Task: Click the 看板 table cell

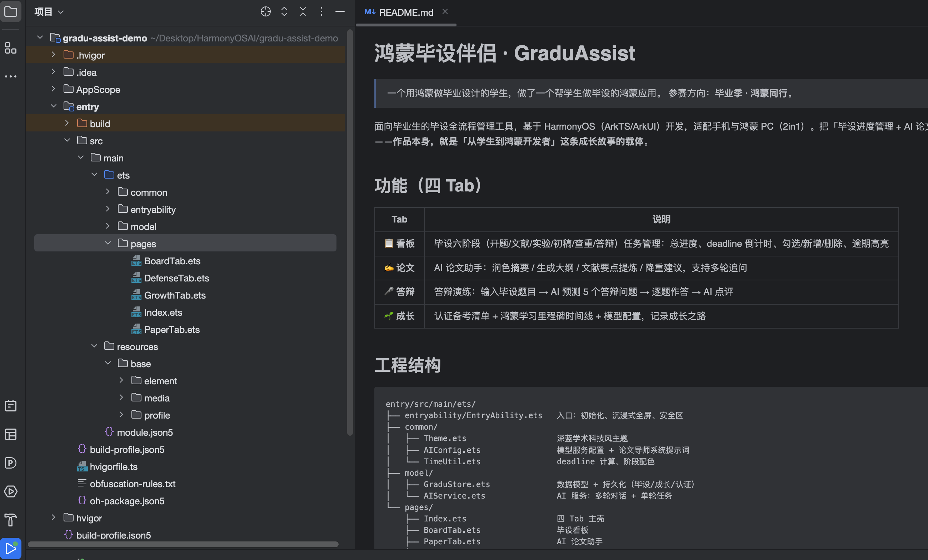Action: tap(399, 244)
